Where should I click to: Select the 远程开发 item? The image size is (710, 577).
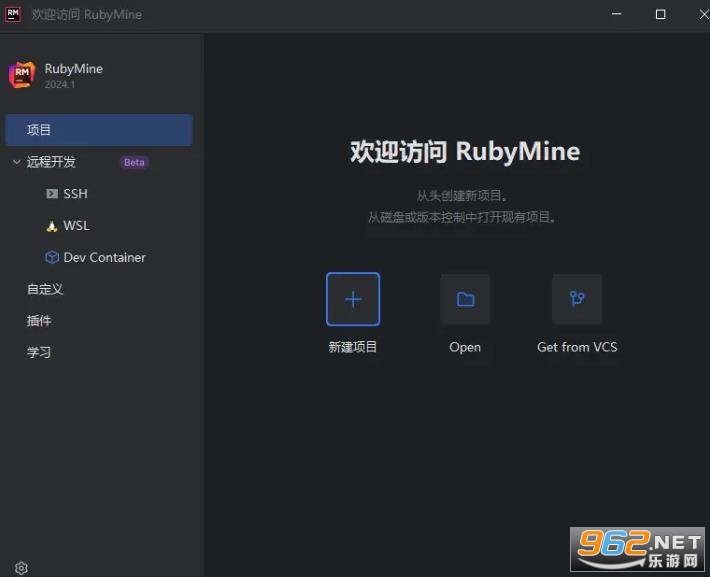(51, 162)
